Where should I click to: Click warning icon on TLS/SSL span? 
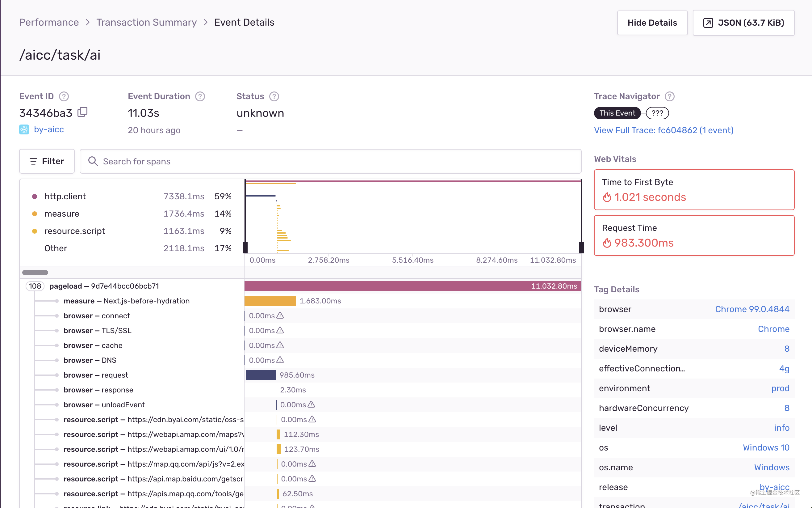tap(280, 330)
